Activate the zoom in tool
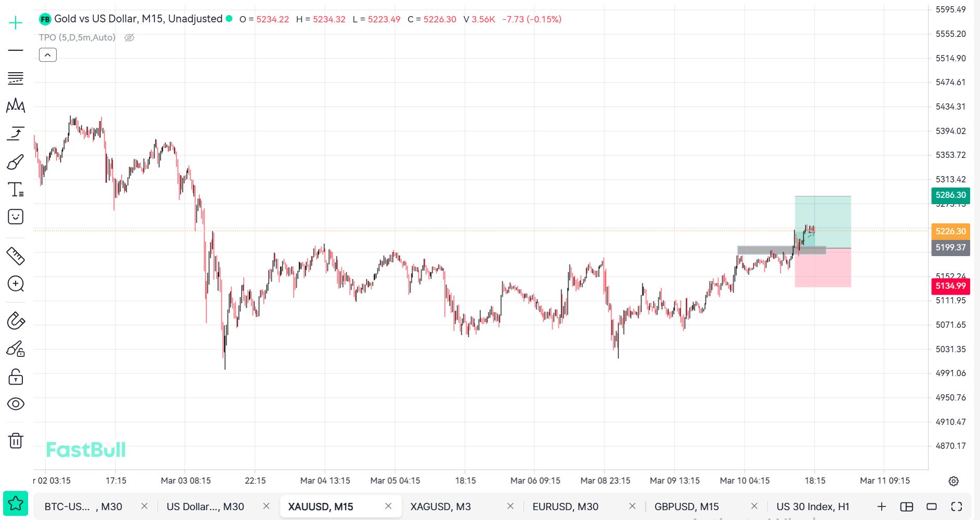The image size is (980, 520). point(16,284)
